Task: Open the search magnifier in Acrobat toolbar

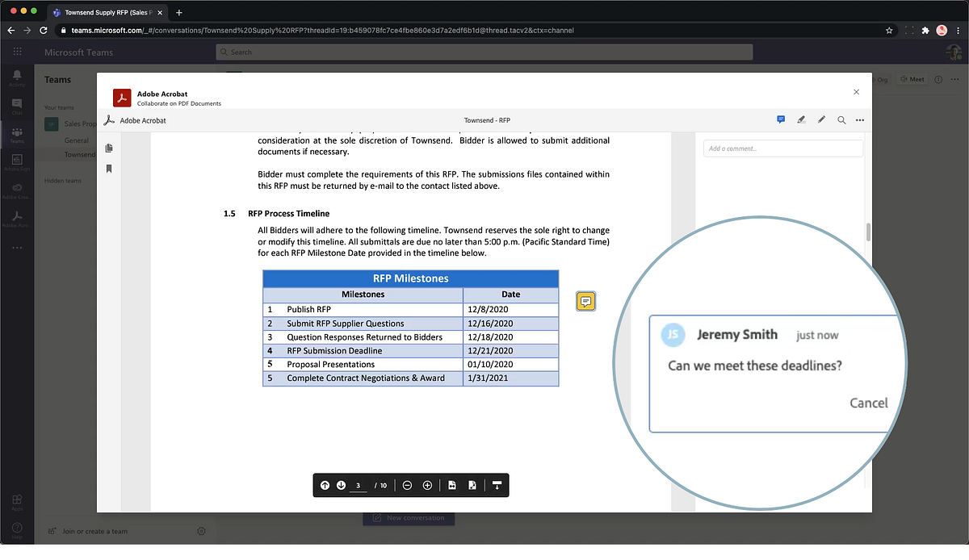Action: pos(841,119)
